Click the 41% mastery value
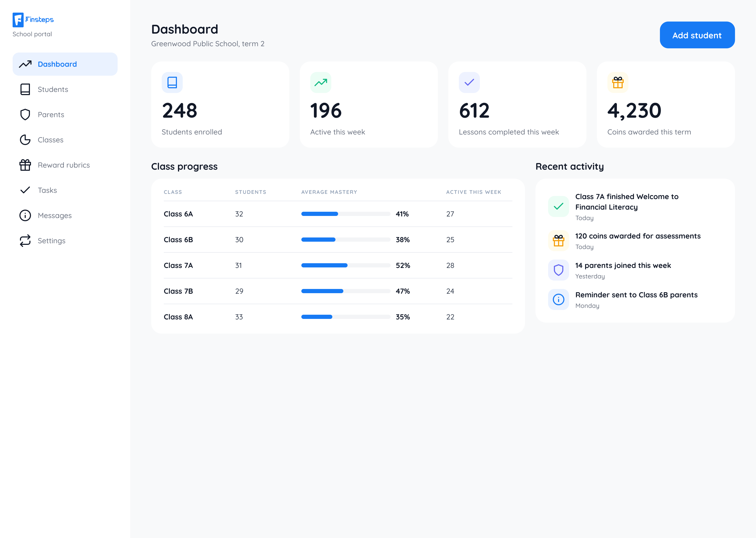This screenshot has height=538, width=756. point(402,214)
